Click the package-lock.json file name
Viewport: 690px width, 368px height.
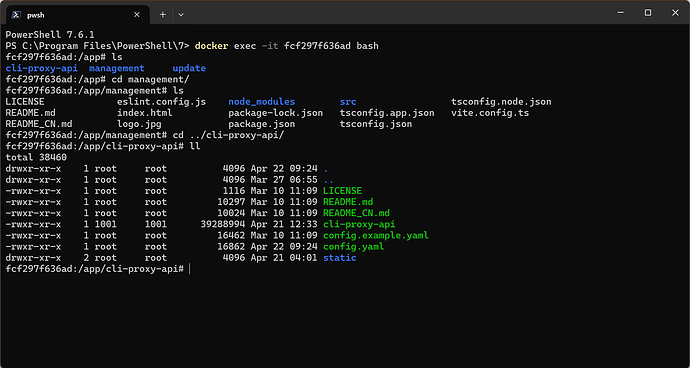(x=275, y=113)
